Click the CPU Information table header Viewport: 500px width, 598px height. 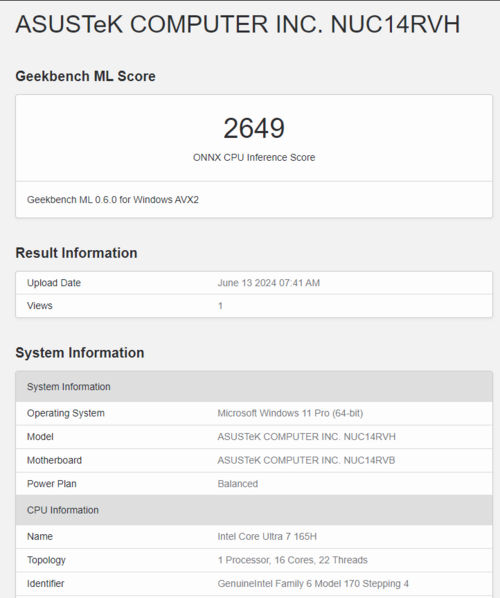tap(254, 510)
